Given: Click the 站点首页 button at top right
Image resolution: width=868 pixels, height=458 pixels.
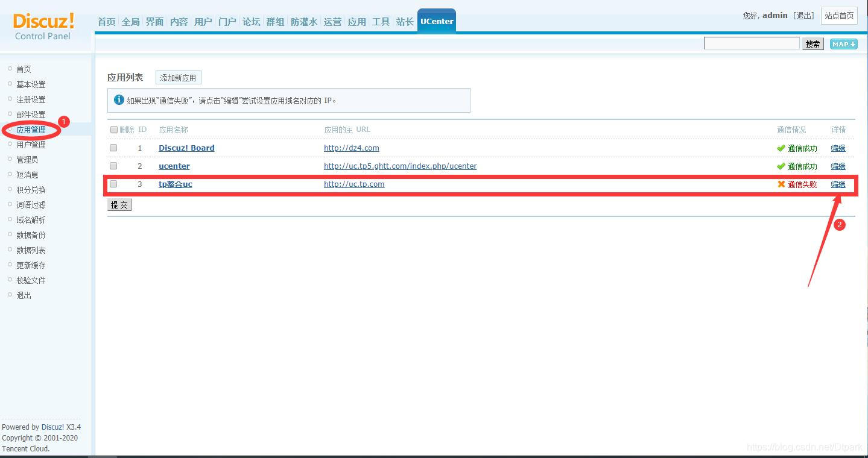Looking at the screenshot, I should [x=838, y=16].
